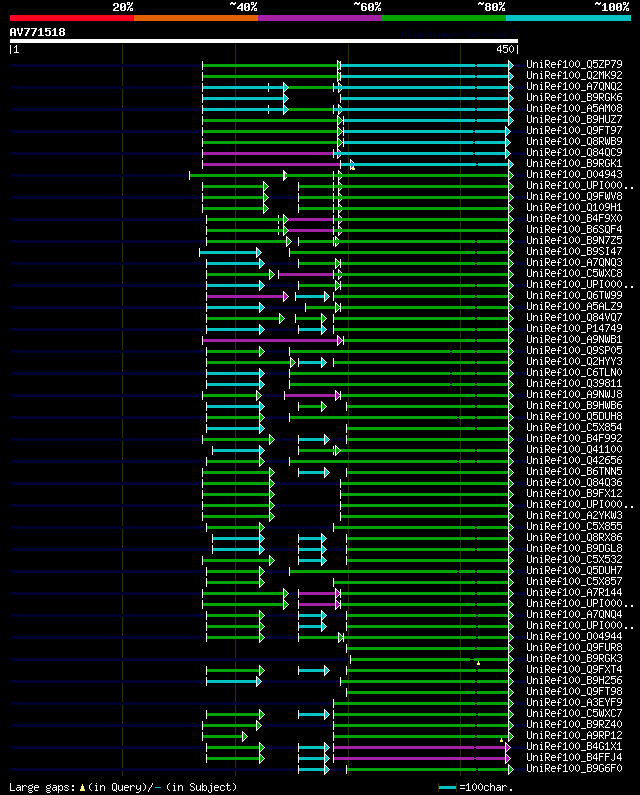640x795 pixels.
Task: Click subject name UniRef100_A7QNQ3
Action: (x=574, y=262)
